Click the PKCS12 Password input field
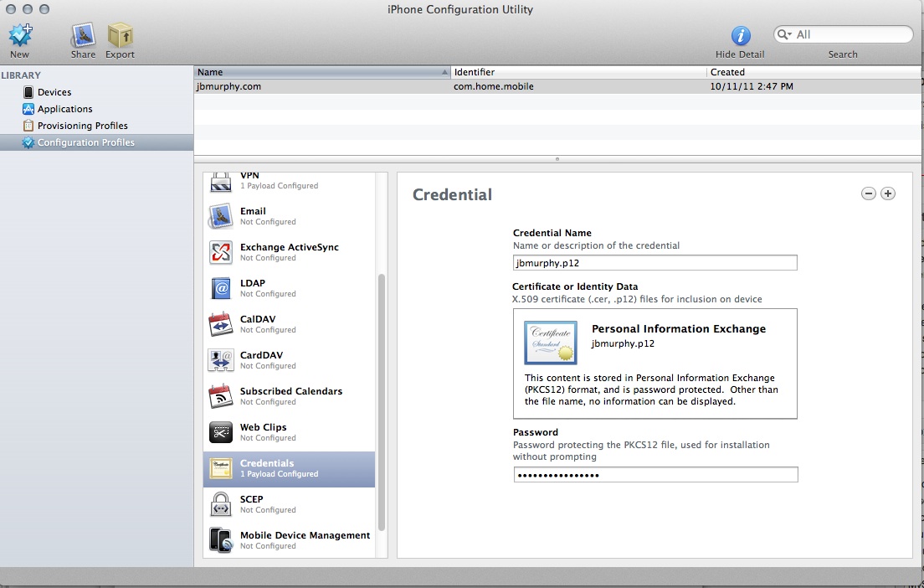 [655, 475]
